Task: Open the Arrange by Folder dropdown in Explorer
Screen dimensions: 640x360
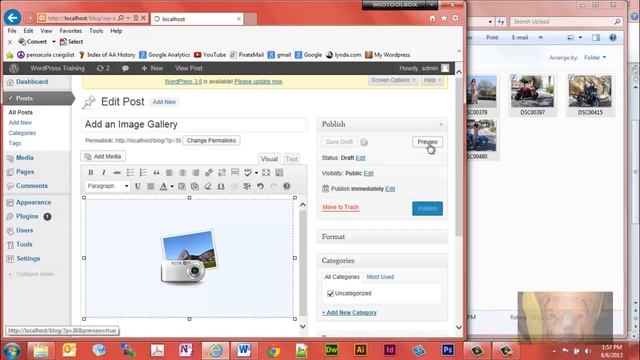Action: point(595,58)
